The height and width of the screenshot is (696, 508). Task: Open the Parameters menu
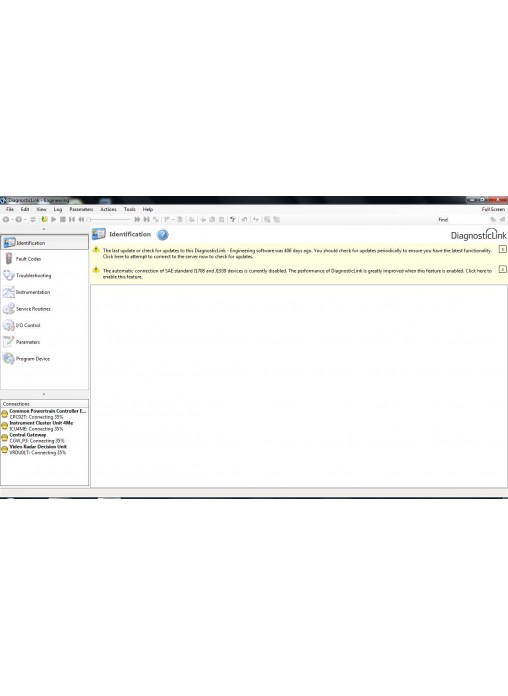tap(81, 209)
